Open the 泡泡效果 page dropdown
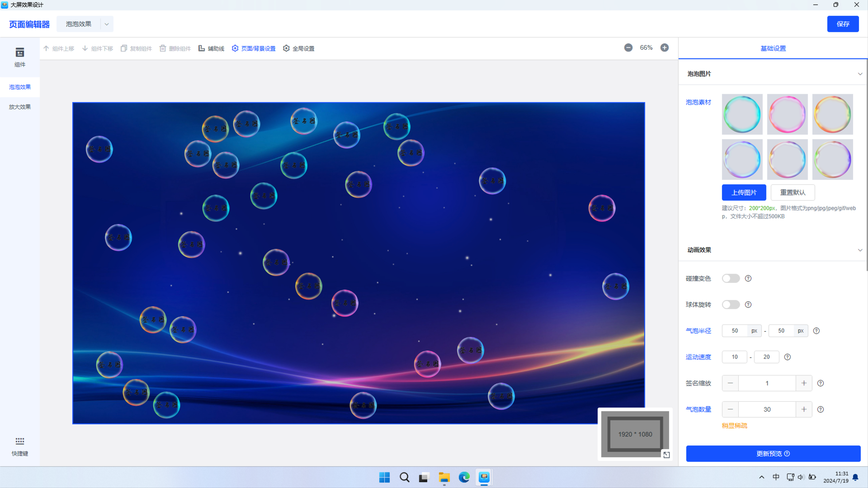Screen dimensions: 868x488 [106, 24]
